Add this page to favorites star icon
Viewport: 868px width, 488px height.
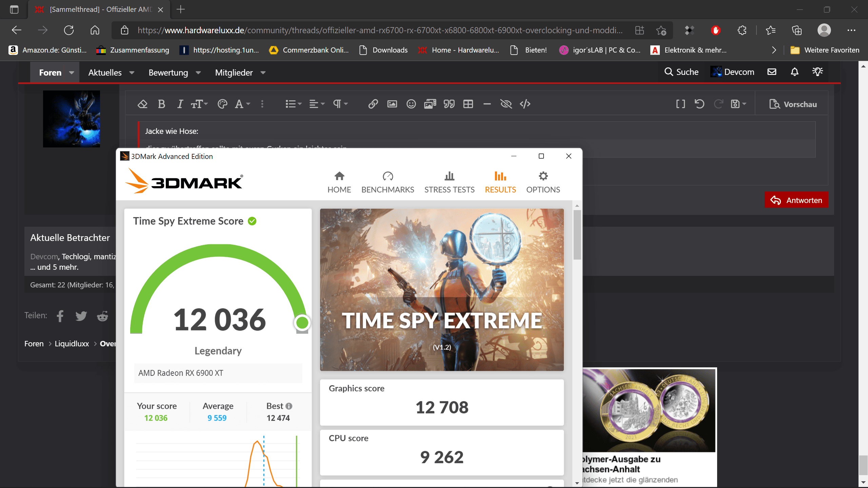(661, 30)
